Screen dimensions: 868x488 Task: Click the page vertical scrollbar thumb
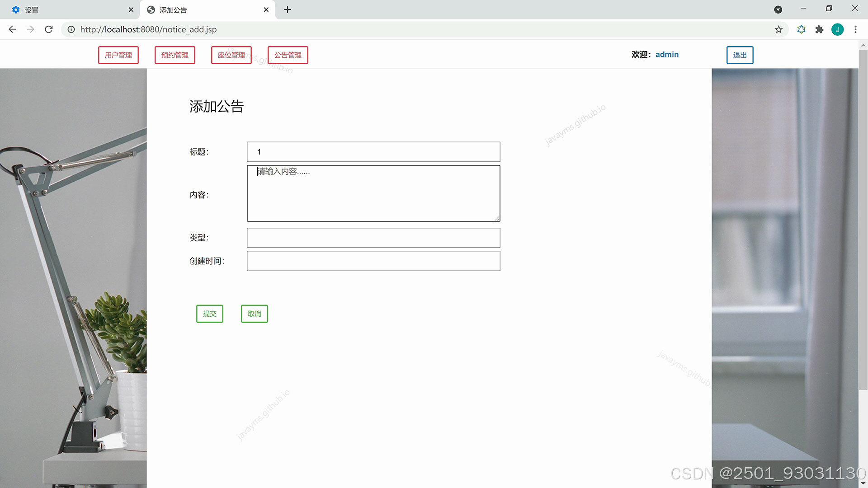point(863,220)
